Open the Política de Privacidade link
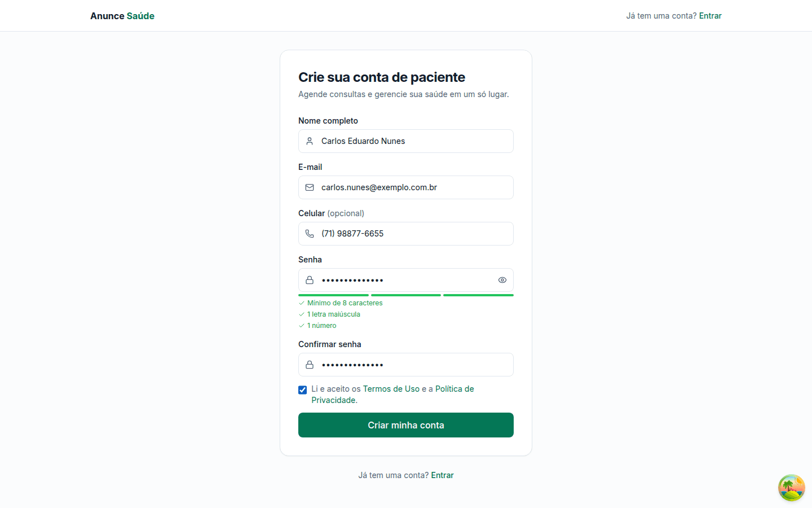The height and width of the screenshot is (508, 812). (x=393, y=395)
